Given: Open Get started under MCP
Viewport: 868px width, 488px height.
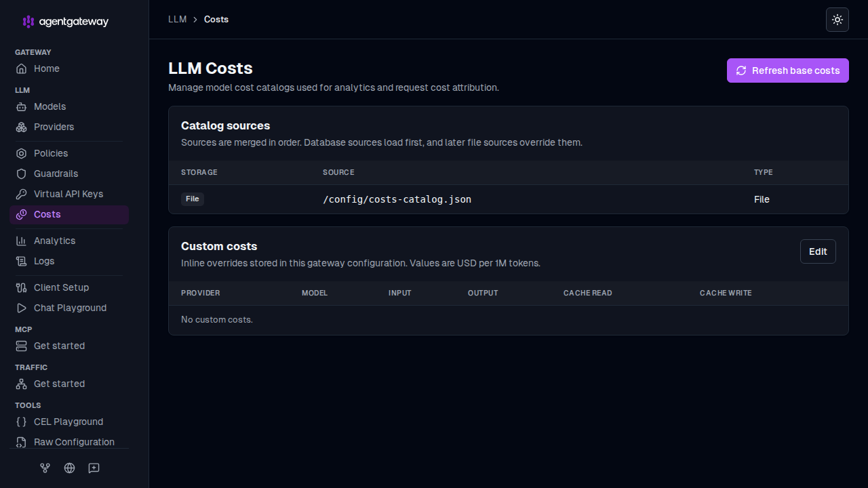Looking at the screenshot, I should (x=69, y=346).
